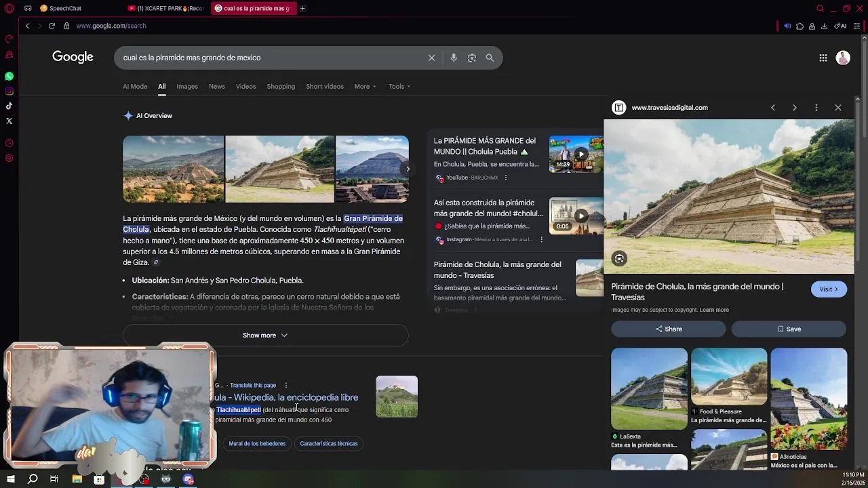Switch to Videos search tab
The height and width of the screenshot is (488, 868).
tap(245, 86)
